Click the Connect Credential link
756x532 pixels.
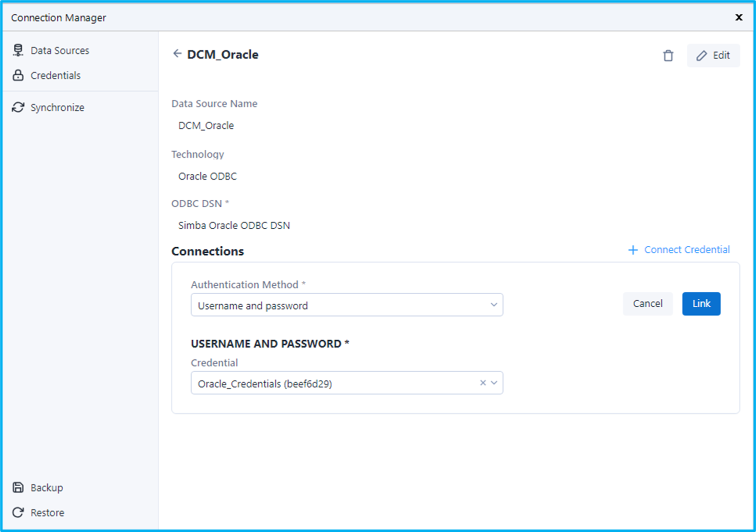click(x=687, y=250)
